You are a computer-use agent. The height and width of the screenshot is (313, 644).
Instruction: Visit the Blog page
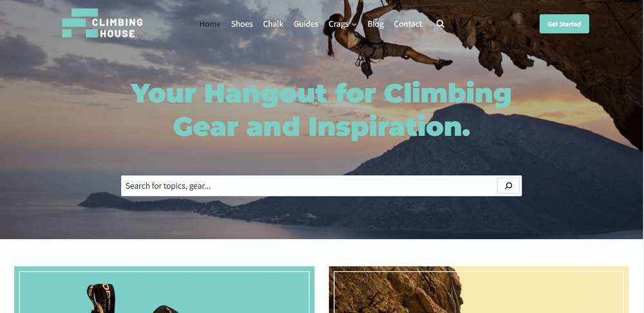(x=375, y=24)
